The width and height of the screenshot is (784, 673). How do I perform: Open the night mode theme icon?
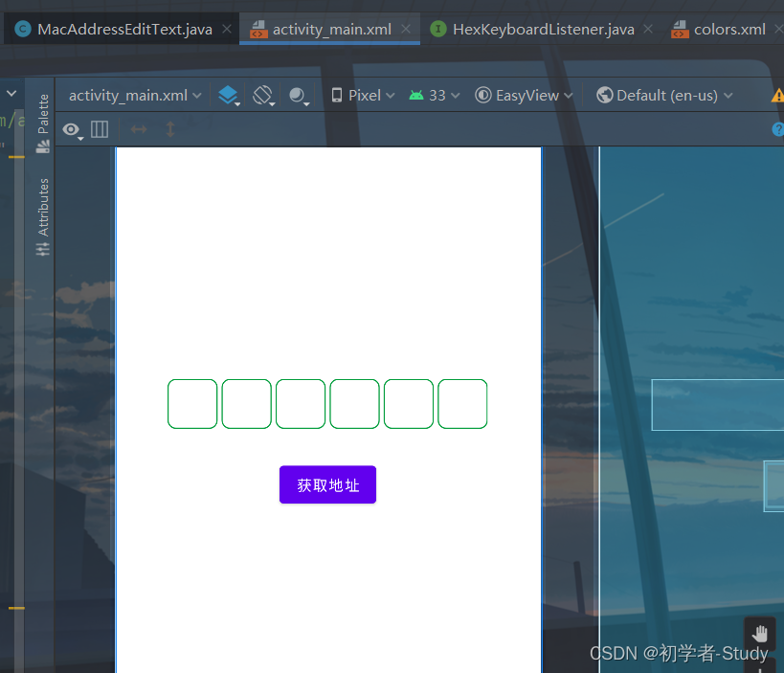click(298, 95)
